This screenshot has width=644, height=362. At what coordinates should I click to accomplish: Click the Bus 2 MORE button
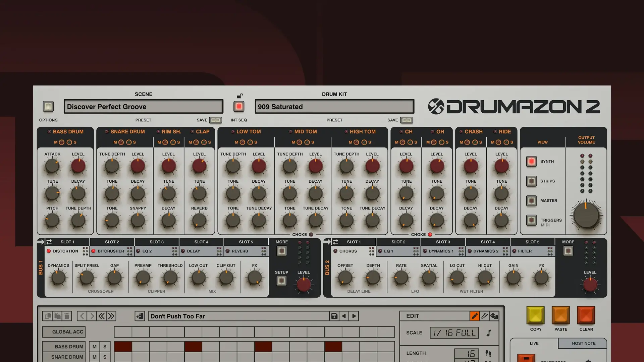[x=568, y=251]
